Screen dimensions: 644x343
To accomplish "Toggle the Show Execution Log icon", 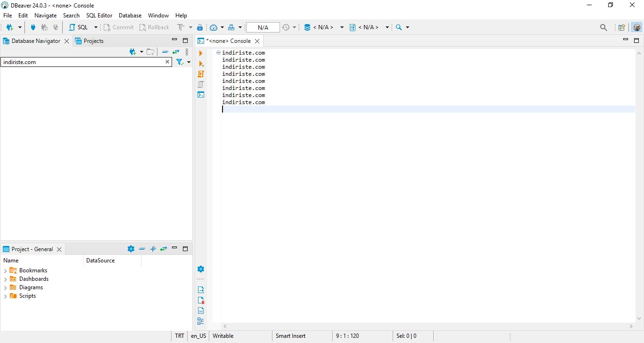I will tap(201, 300).
